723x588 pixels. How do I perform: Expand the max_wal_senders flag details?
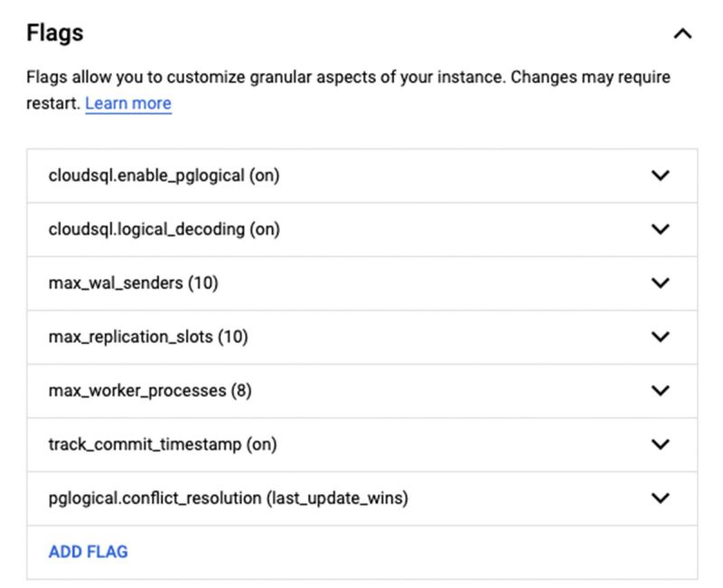pos(659,283)
